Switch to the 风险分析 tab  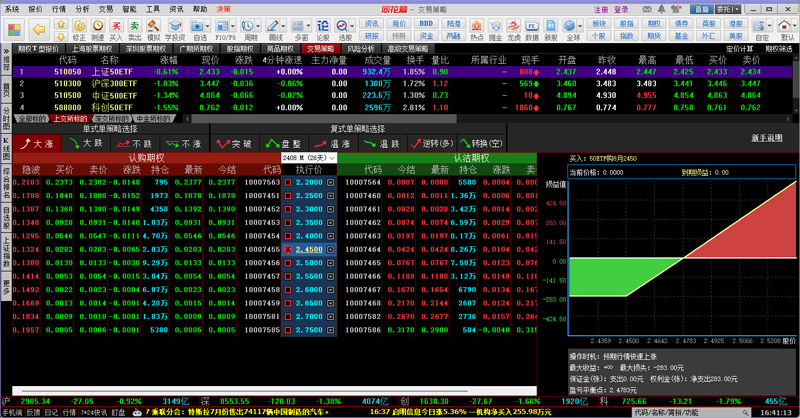(361, 48)
